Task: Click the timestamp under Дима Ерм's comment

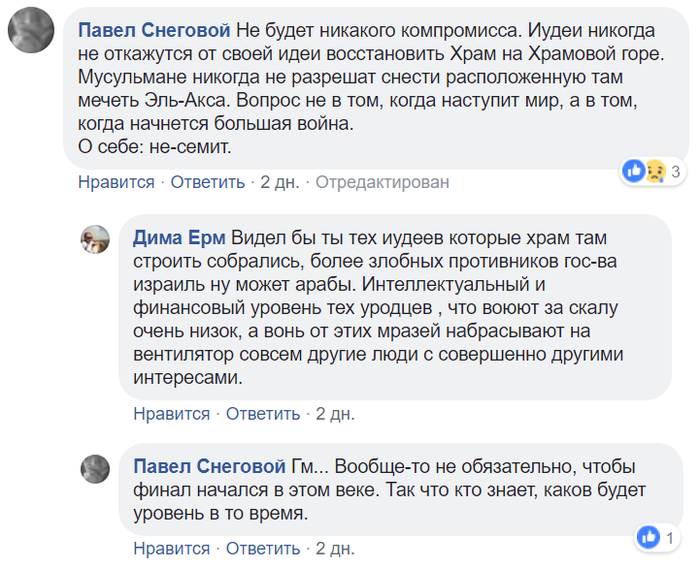Action: click(x=335, y=413)
